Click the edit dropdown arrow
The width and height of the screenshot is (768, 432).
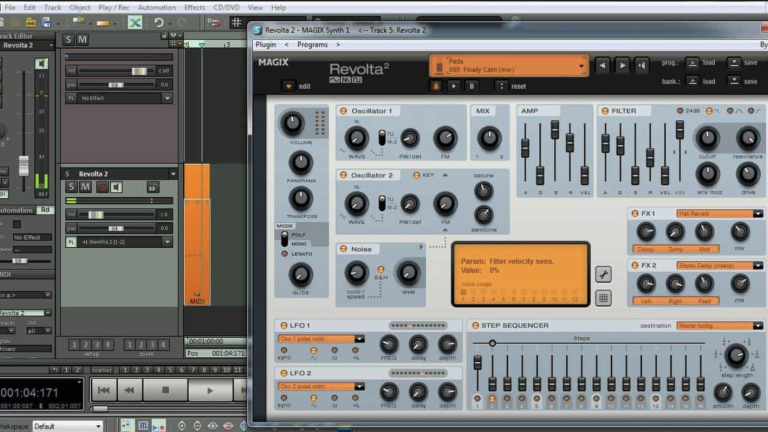(288, 86)
